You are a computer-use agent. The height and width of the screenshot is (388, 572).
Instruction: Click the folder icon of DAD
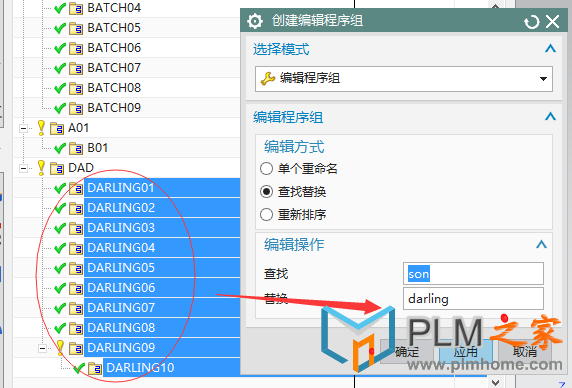coord(57,168)
